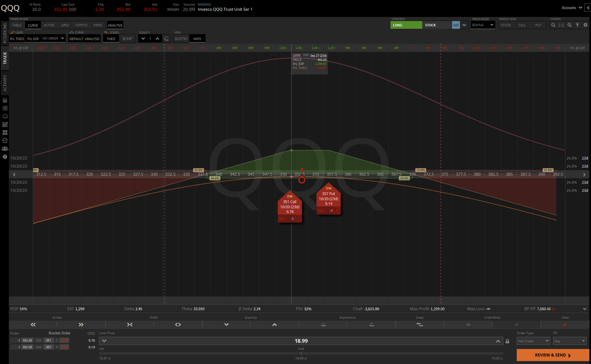Switch trade mode to Pairs
Image resolution: width=591 pixels, height=364 pixels.
point(98,25)
